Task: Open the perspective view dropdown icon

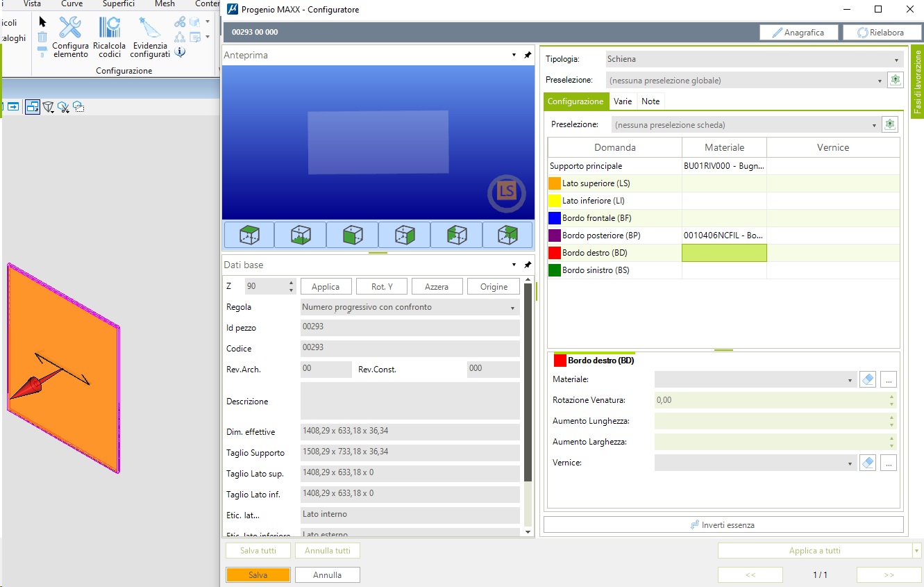Action: click(x=49, y=107)
